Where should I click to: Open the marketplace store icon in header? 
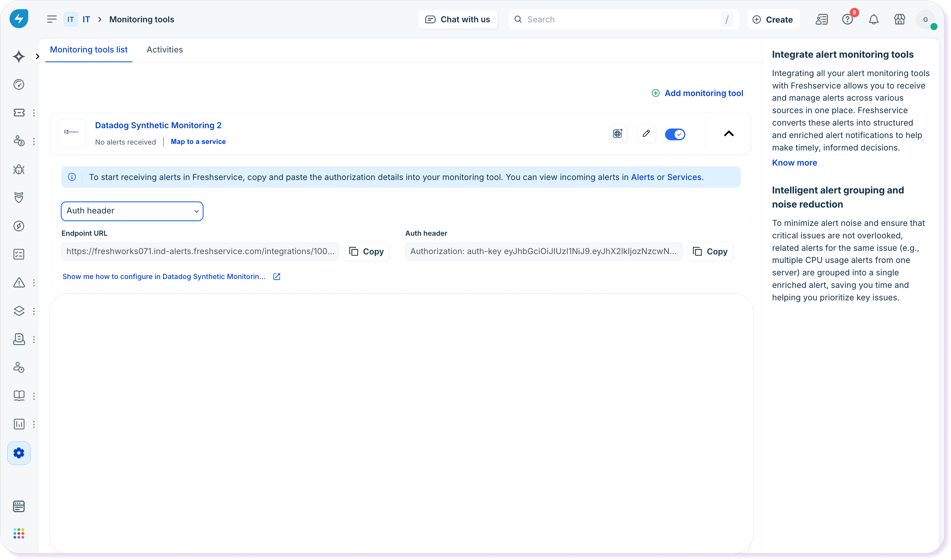click(900, 20)
